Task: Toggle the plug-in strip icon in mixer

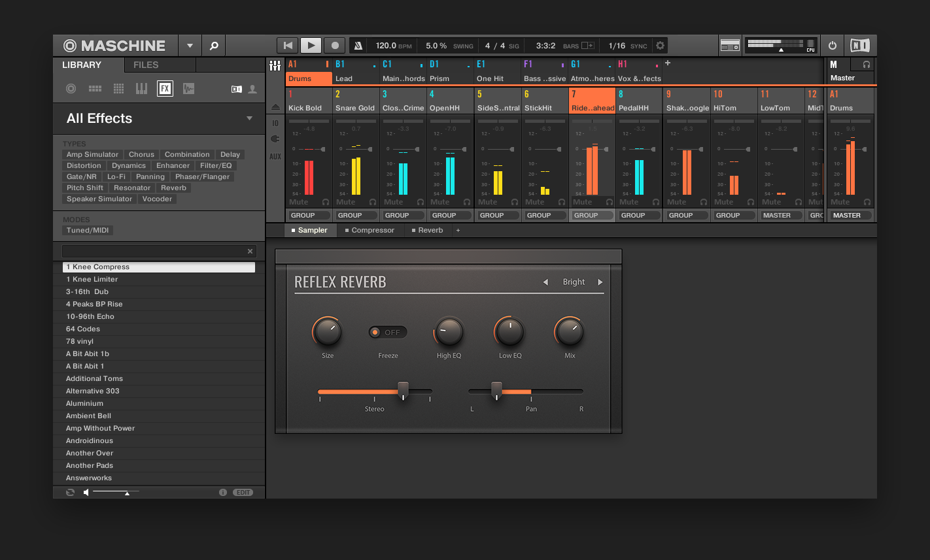Action: point(275,139)
